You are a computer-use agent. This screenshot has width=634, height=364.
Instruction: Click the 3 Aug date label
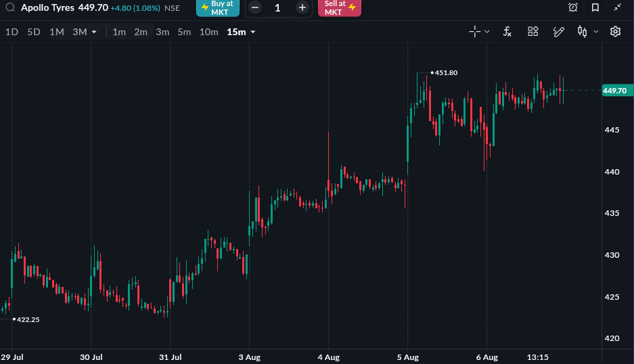pyautogui.click(x=250, y=357)
